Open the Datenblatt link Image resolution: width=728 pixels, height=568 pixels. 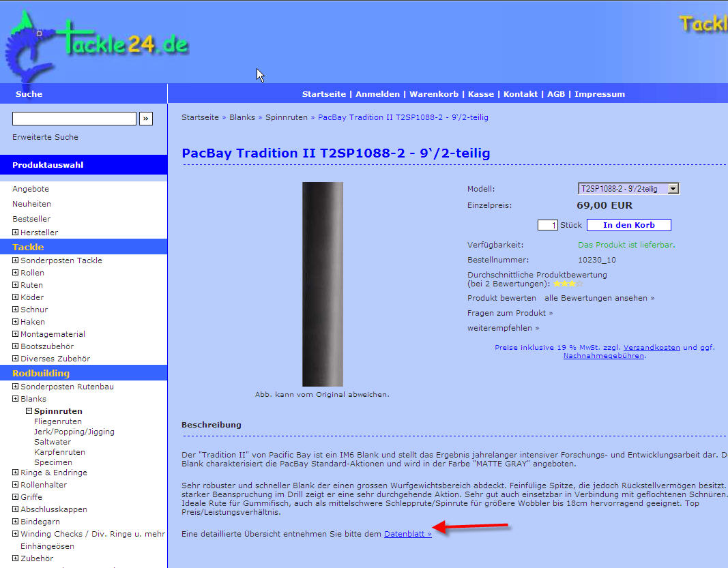(407, 534)
